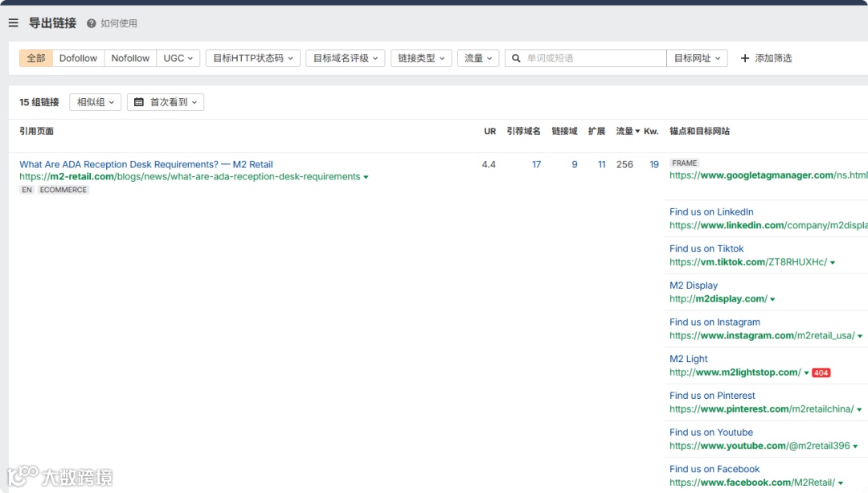Click the EN language tag
868x493 pixels.
(27, 190)
